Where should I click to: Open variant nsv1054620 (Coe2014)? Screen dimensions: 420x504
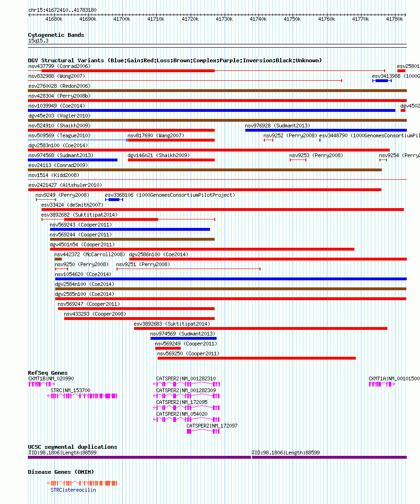pyautogui.click(x=83, y=275)
